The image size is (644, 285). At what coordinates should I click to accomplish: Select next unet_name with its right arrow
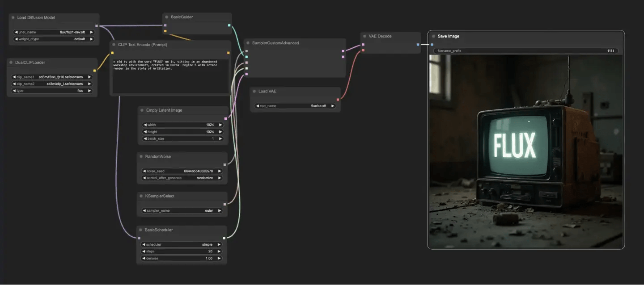click(92, 32)
